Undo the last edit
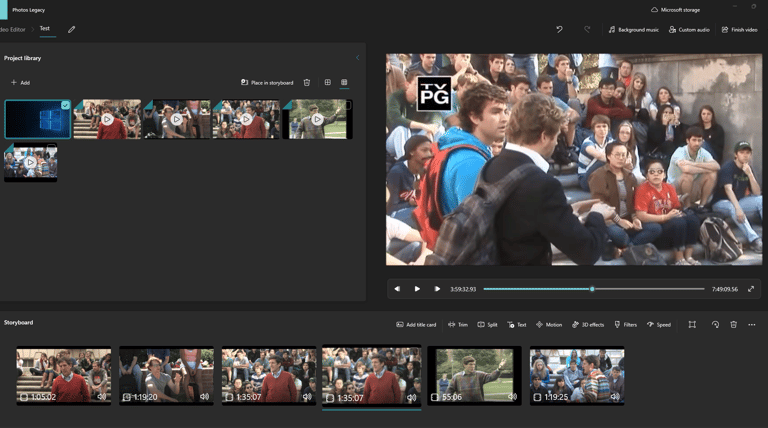 point(559,29)
